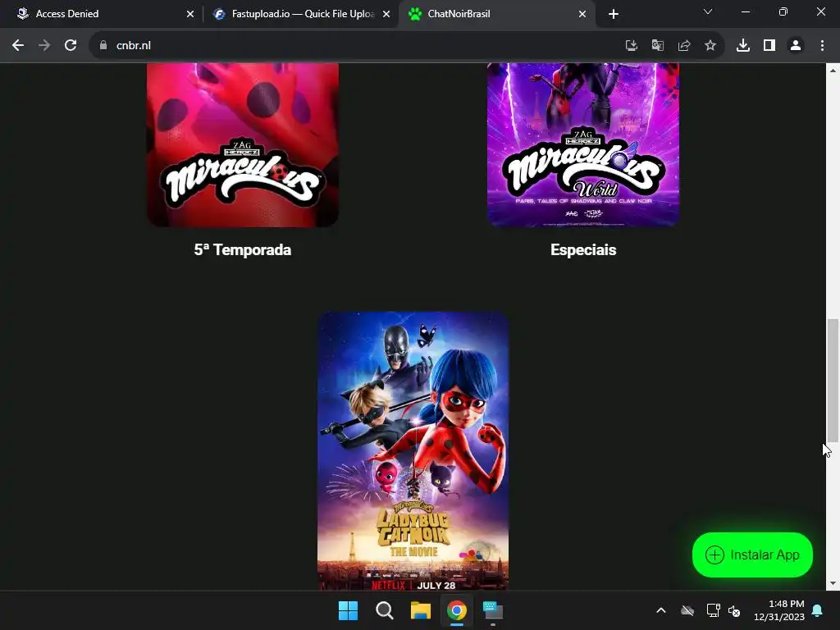
Task: Bookmark this page with the star
Action: pos(710,46)
